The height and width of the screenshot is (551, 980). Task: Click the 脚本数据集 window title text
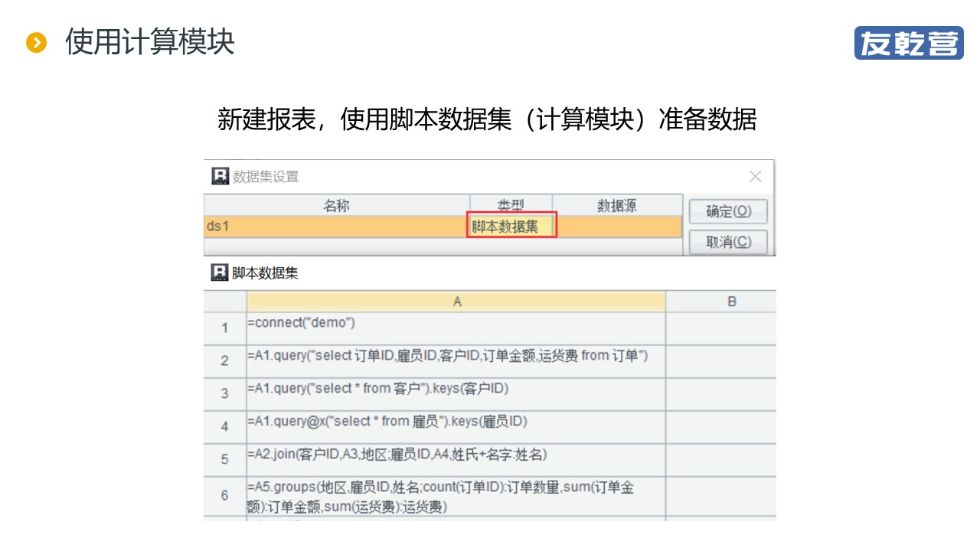(265, 273)
